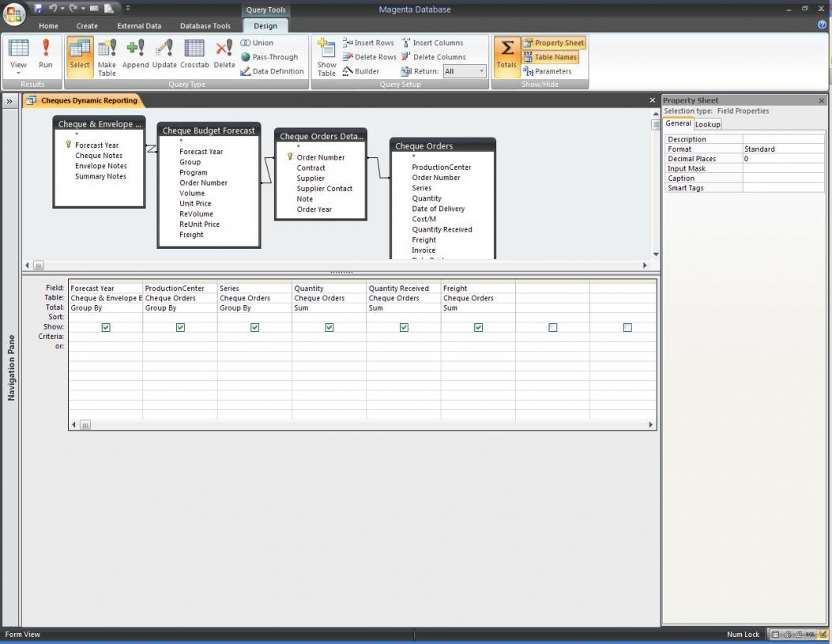
Task: Open the Show Table dialog
Action: pos(326,56)
